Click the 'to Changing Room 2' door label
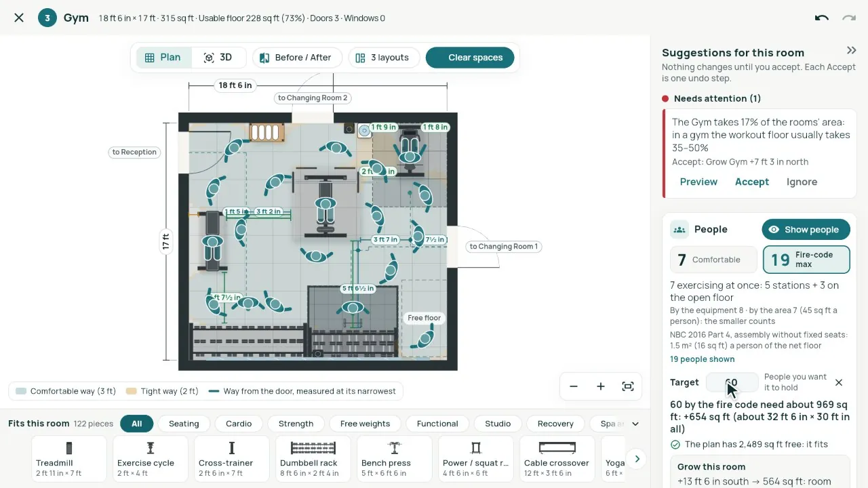Screen dimensions: 868x488 tap(313, 98)
